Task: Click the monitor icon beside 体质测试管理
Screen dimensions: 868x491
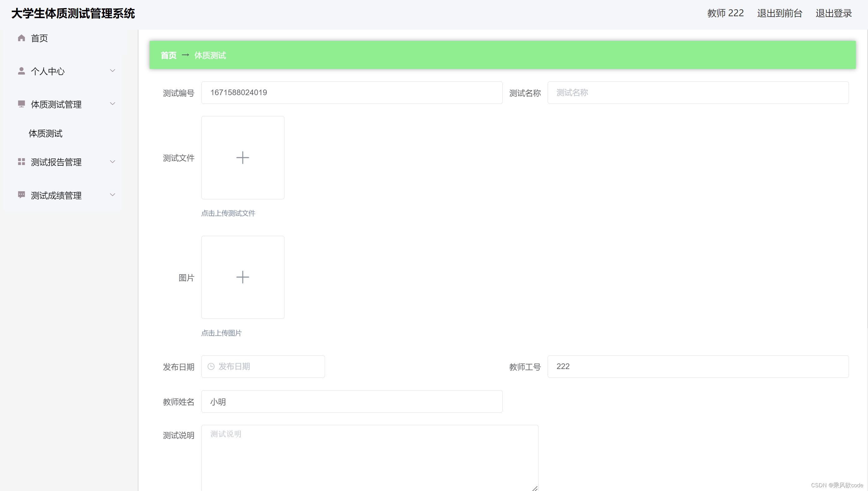Action: tap(21, 104)
